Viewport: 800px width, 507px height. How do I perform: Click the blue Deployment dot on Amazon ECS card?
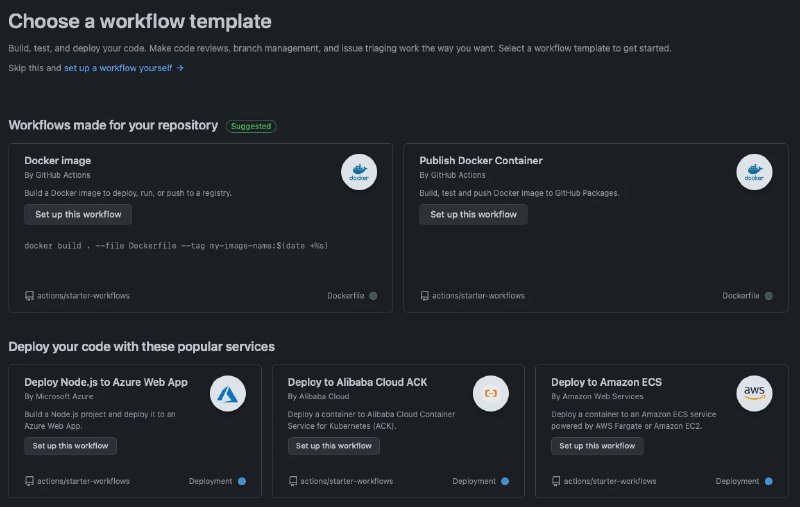[x=768, y=481]
